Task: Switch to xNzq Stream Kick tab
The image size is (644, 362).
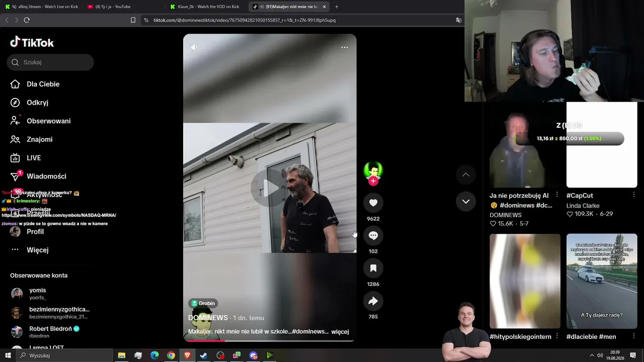Action: pos(41,7)
